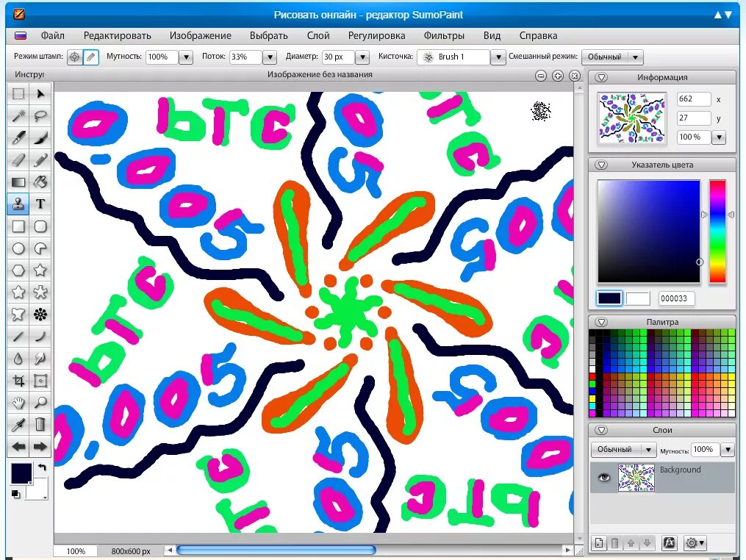
Task: Open the Мутность opacity dropdown in toolbar
Action: [x=186, y=57]
